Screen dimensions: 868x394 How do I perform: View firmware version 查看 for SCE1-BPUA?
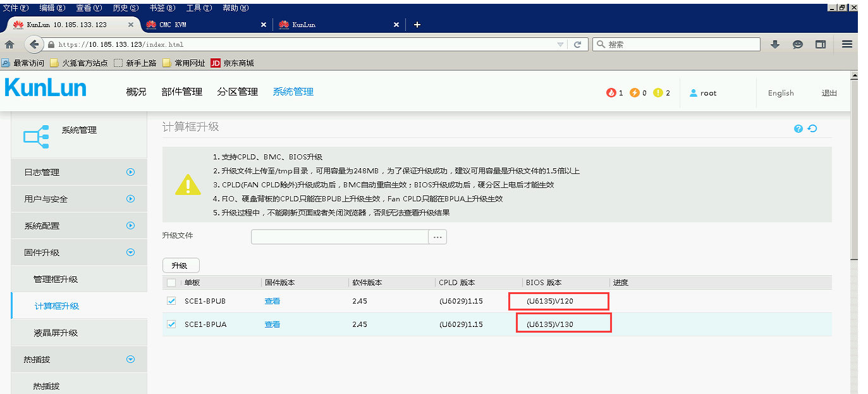[272, 324]
